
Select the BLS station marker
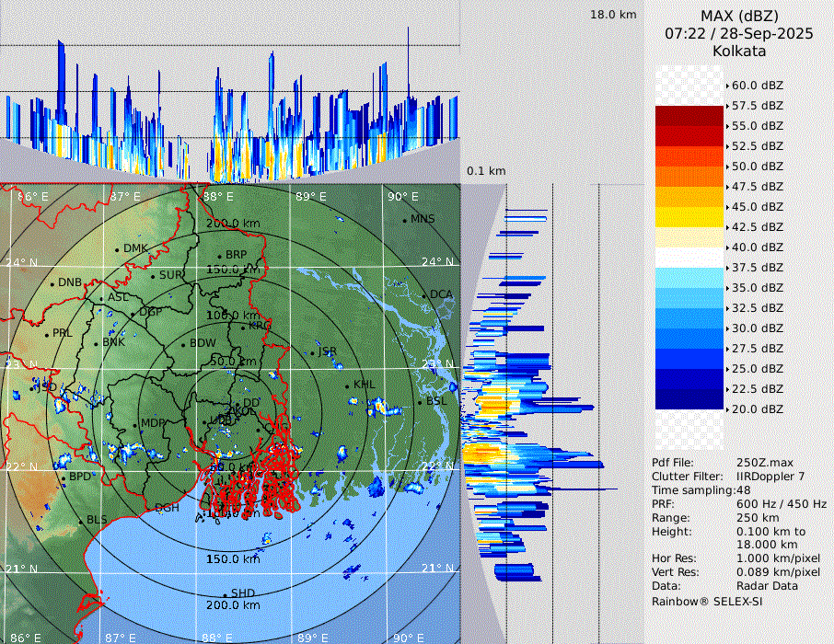(80, 522)
